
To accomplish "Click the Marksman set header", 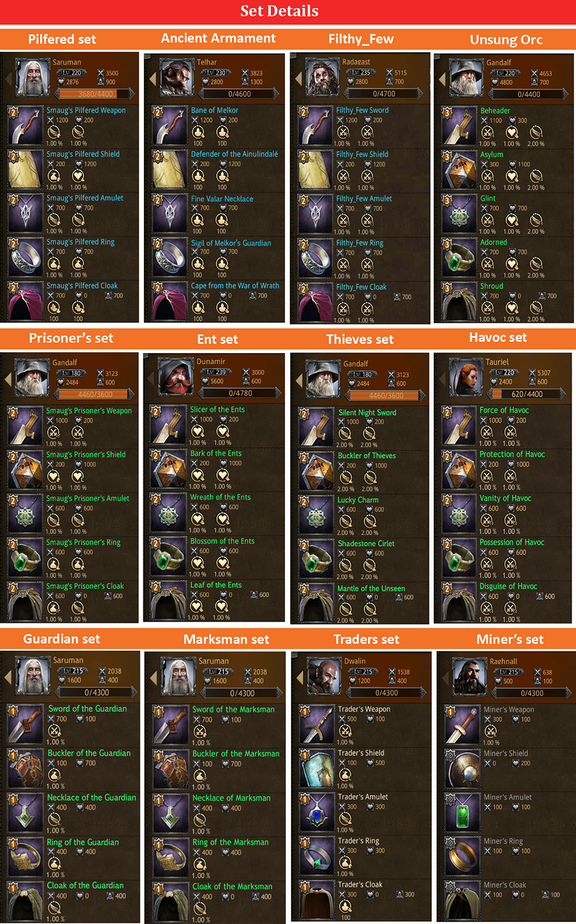I will click(x=227, y=639).
